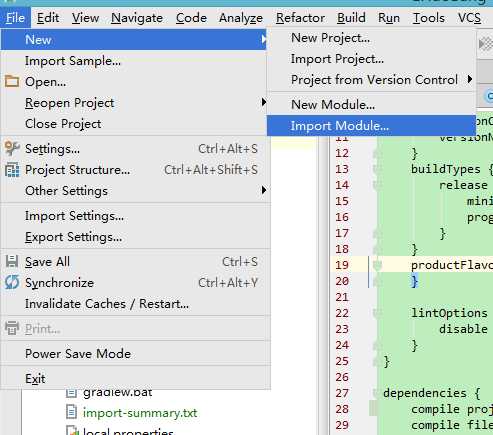Click import-summary.txt file icon

[x=71, y=412]
